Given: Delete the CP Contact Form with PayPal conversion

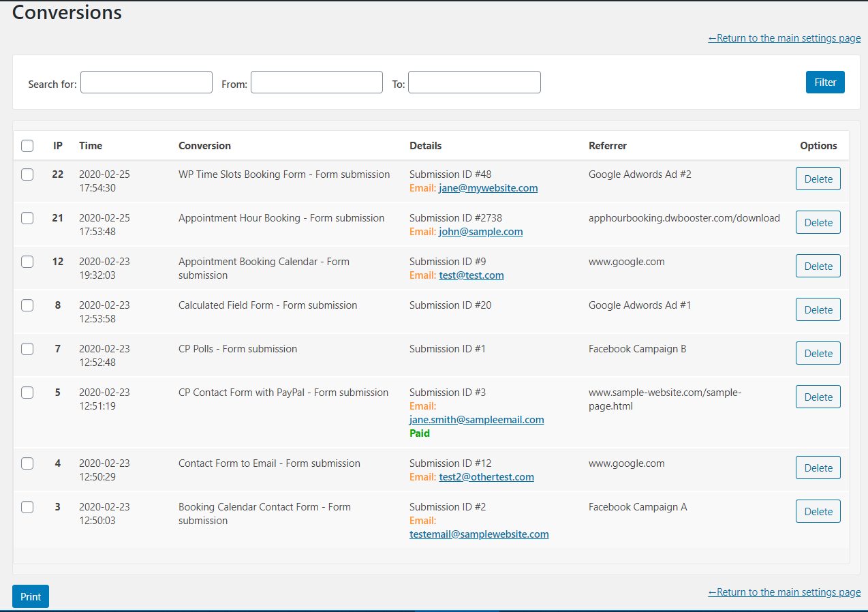Looking at the screenshot, I should (x=818, y=397).
